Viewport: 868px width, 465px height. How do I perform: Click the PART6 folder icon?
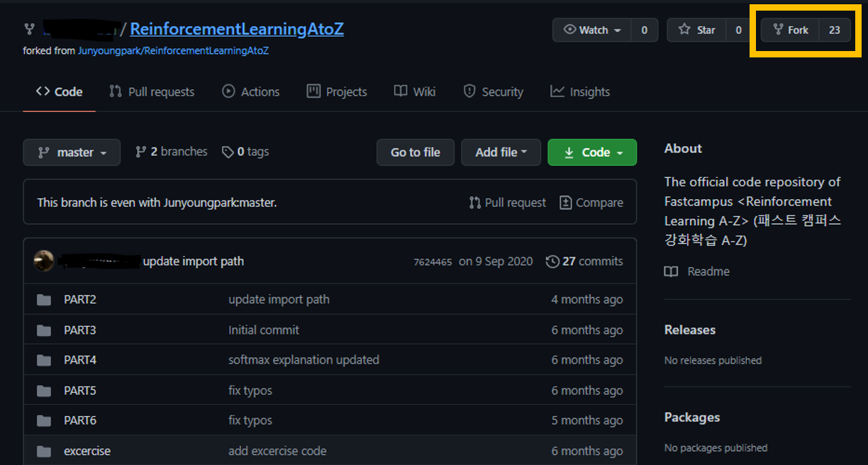44,421
